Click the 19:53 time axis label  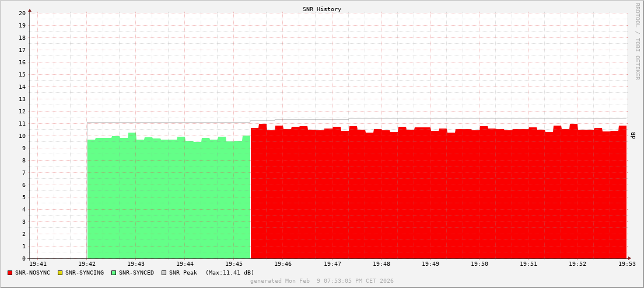(626, 264)
